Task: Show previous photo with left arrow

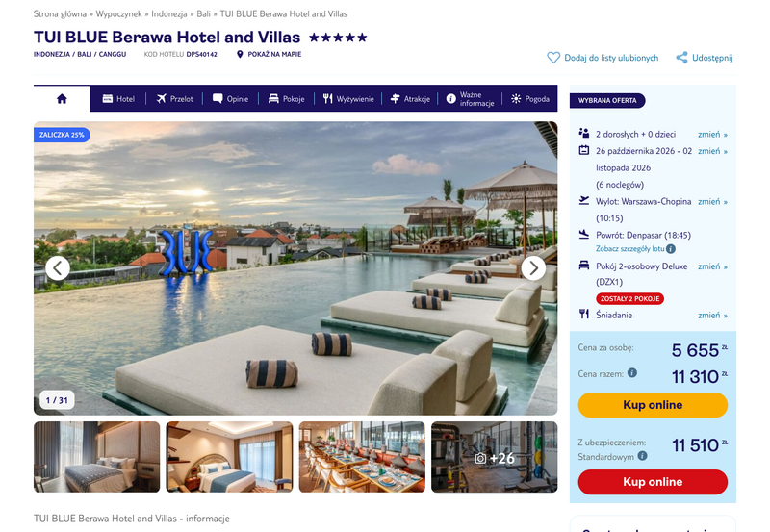Action: (58, 268)
